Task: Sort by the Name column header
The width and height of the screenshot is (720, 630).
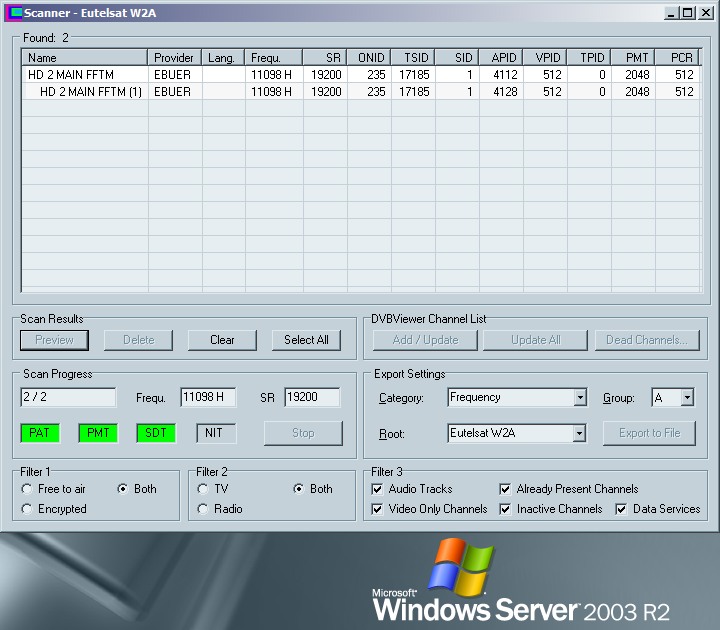Action: 84,58
